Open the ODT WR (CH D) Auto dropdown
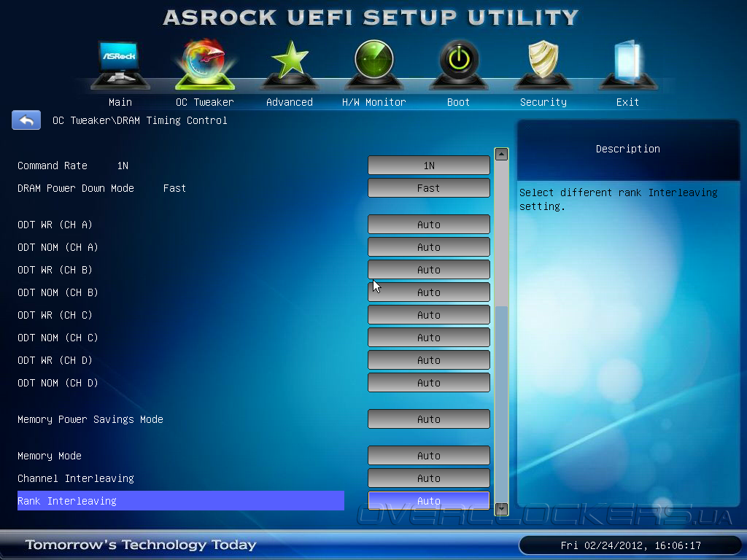 pos(429,360)
